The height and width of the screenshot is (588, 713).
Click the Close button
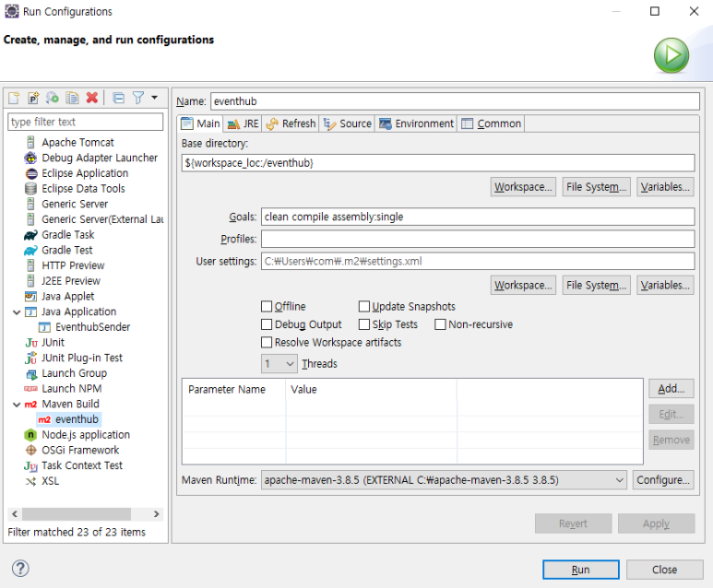664,570
